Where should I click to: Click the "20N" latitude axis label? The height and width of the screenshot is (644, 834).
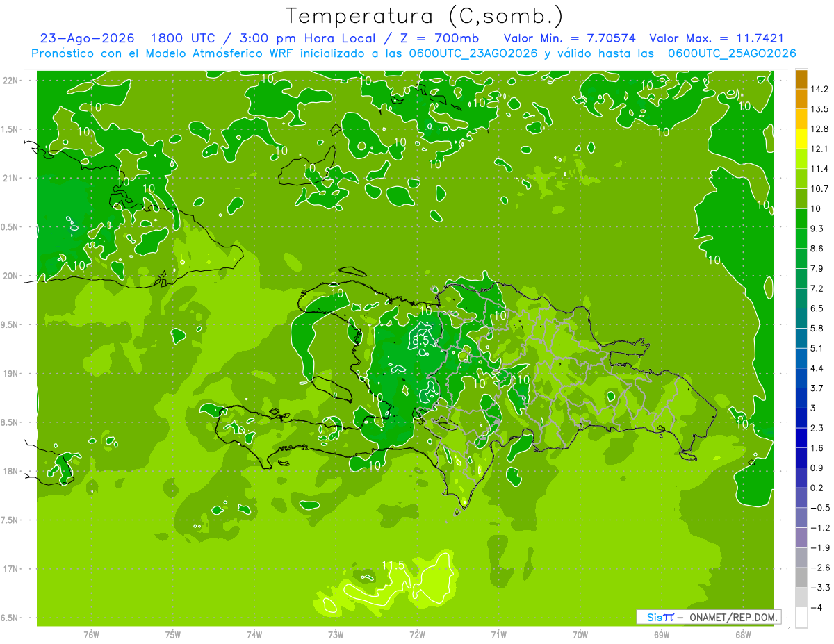click(x=11, y=276)
